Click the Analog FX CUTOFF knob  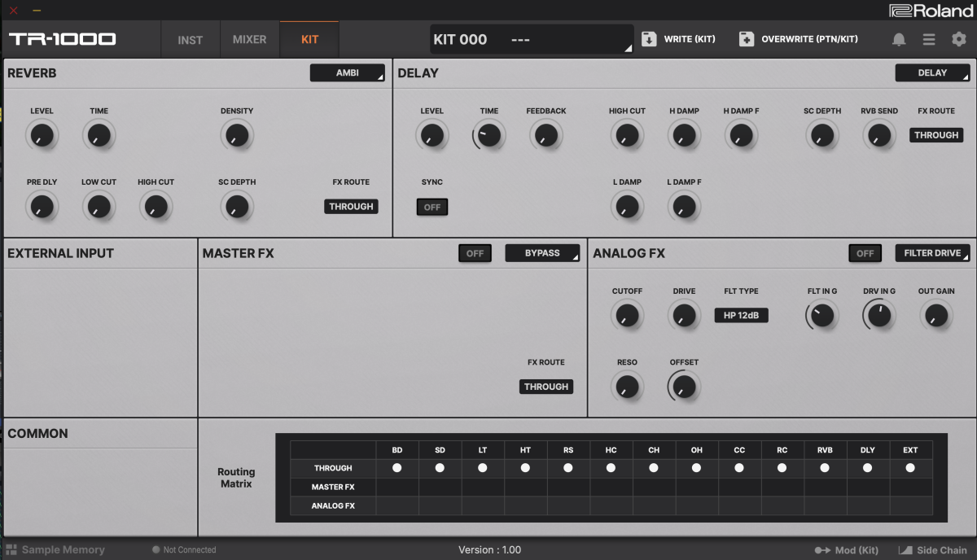click(627, 316)
